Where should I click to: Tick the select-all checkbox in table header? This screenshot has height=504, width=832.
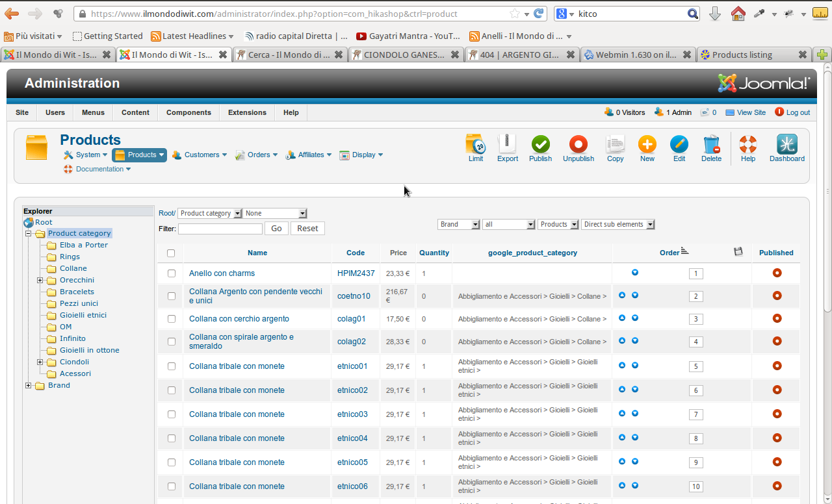(x=171, y=253)
